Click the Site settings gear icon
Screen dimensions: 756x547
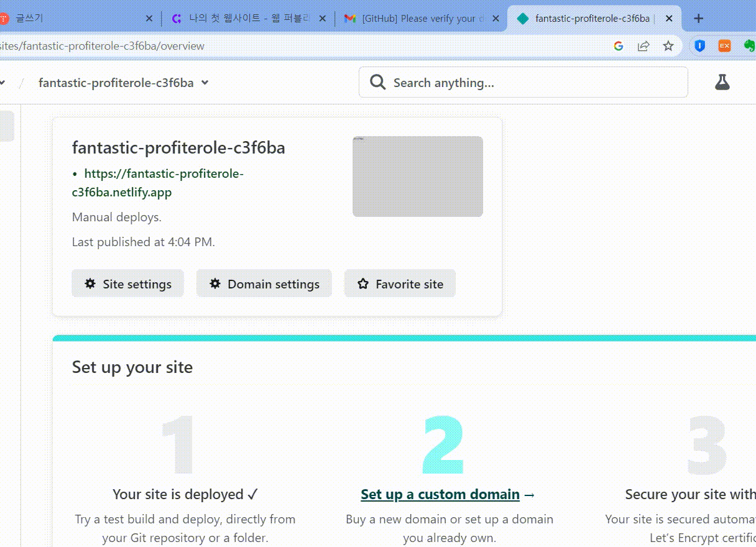[x=90, y=283]
